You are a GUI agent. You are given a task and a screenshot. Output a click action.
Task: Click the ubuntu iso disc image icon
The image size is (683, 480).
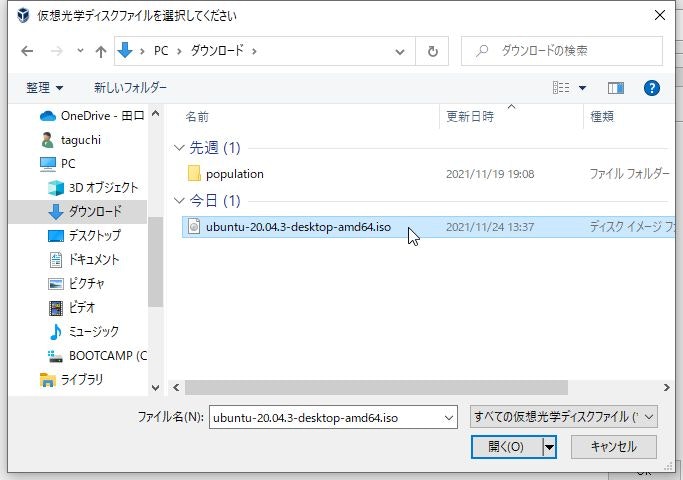tap(194, 226)
